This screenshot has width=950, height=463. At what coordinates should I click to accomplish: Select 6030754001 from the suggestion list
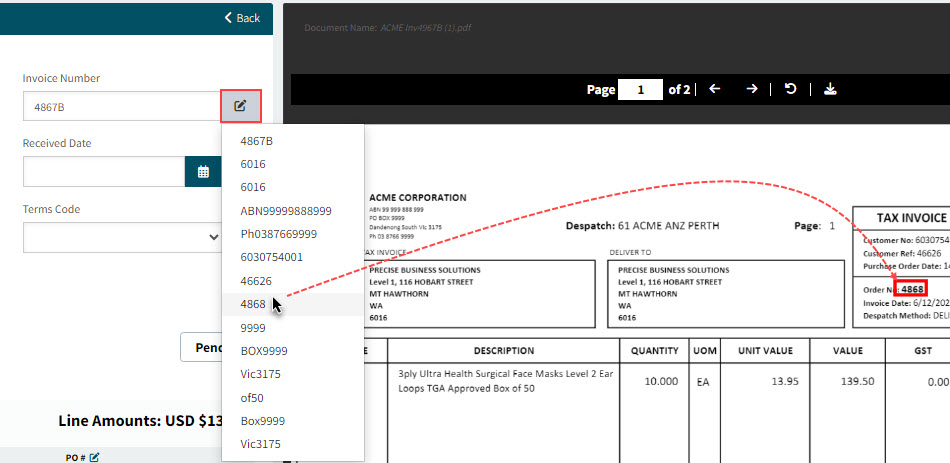[271, 257]
